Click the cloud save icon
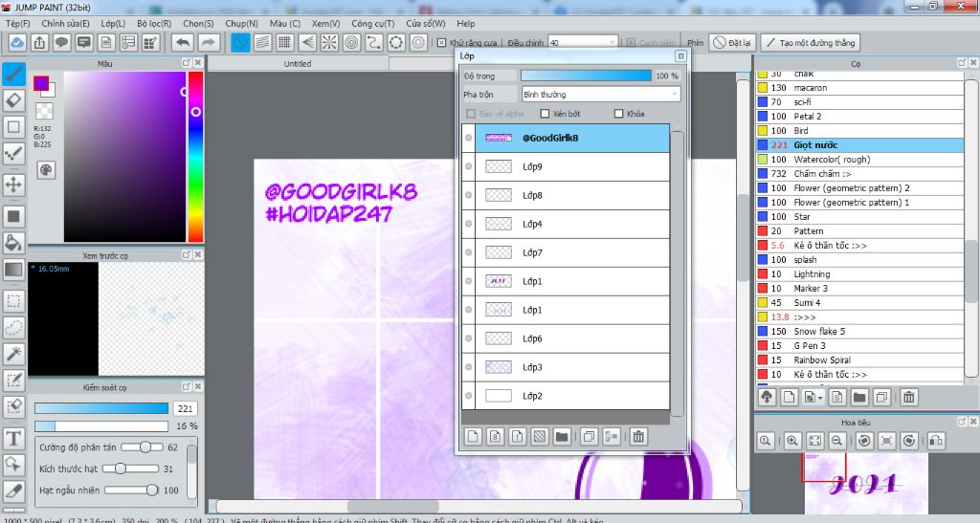Viewport: 980px width, 523px height. tap(17, 42)
